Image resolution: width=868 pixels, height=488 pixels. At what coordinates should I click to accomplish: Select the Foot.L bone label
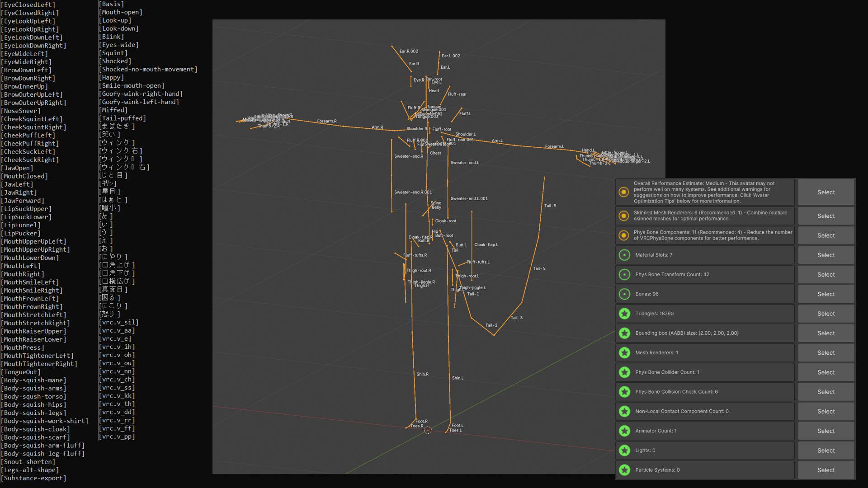point(458,426)
